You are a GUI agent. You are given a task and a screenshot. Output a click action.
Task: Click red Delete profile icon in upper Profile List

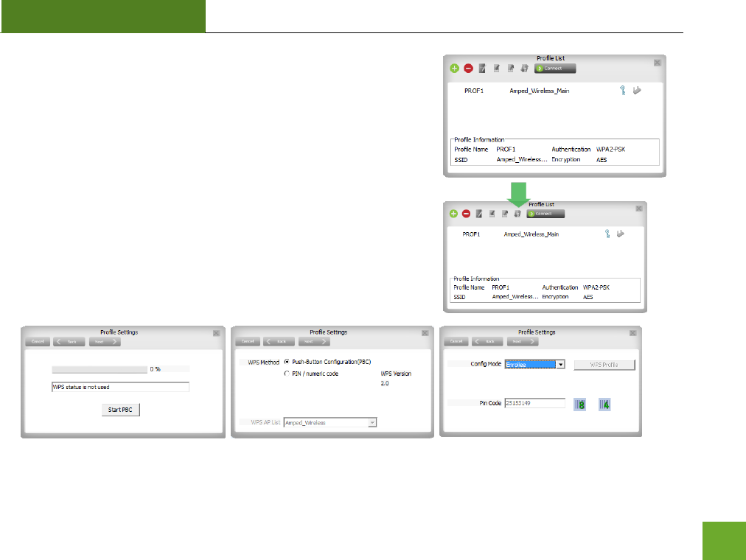coord(468,69)
